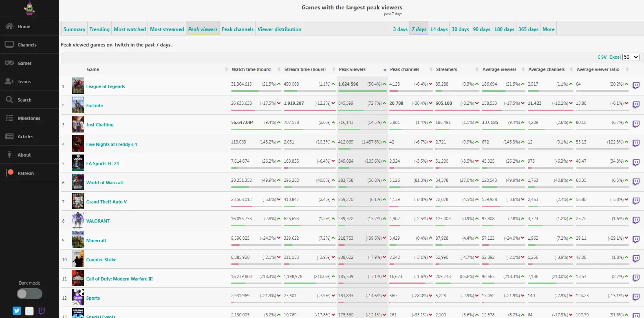Switch to Summary tab
Image resolution: width=644 pixels, height=318 pixels.
pyautogui.click(x=74, y=29)
